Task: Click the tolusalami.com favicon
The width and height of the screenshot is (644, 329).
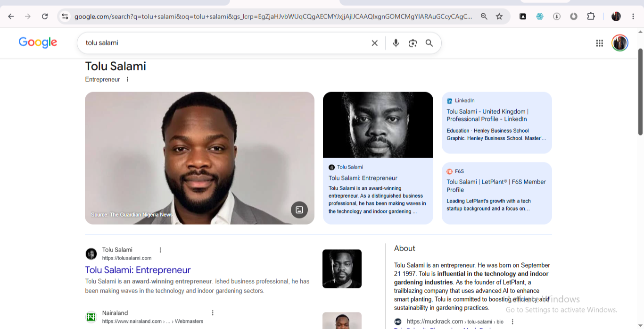Action: [91, 254]
